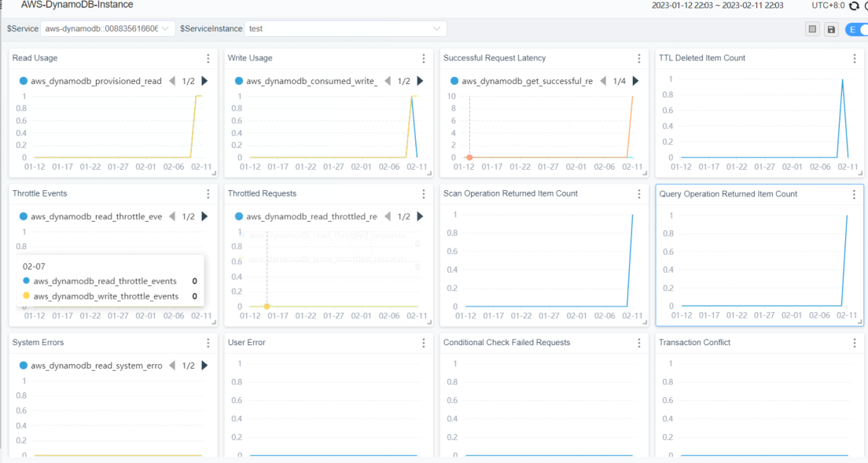Image resolution: width=868 pixels, height=463 pixels.
Task: Go to next legend page in Successful Request Latency
Action: (635, 81)
